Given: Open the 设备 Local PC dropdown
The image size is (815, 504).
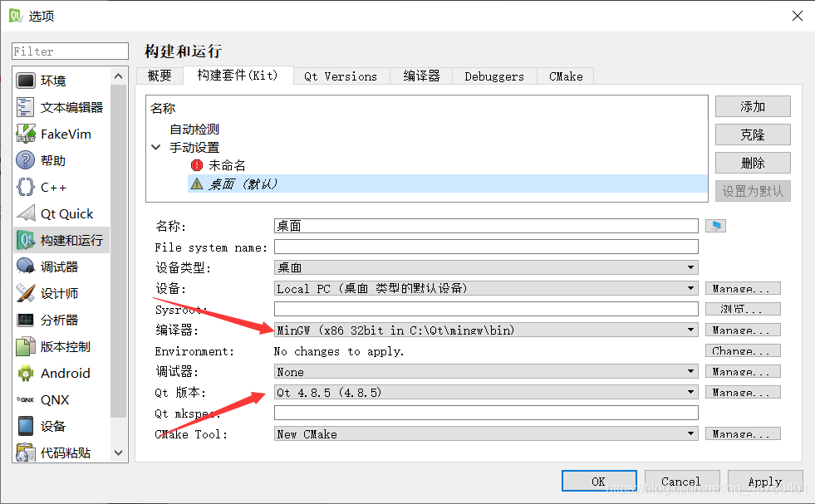Looking at the screenshot, I should (486, 288).
